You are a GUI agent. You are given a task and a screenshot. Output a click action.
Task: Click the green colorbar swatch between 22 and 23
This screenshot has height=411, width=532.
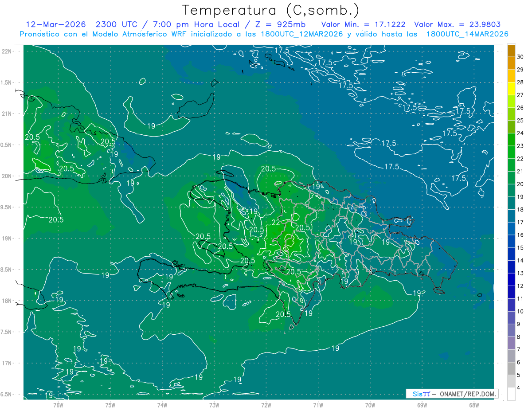click(x=511, y=152)
